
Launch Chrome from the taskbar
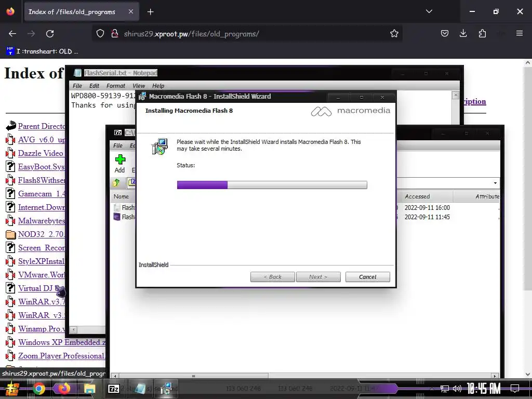[38, 389]
